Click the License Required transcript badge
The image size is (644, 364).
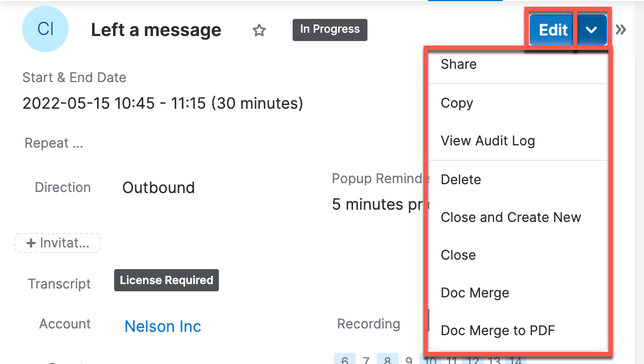point(166,280)
